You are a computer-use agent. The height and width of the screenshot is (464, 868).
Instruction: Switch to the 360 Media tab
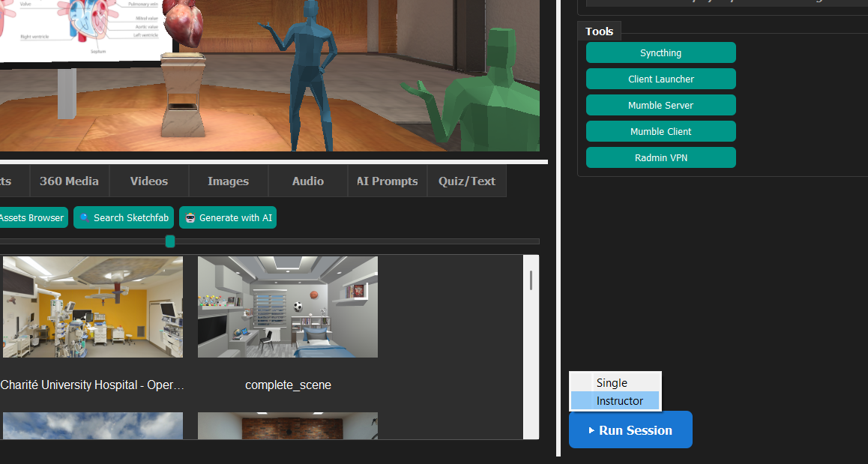[69, 181]
